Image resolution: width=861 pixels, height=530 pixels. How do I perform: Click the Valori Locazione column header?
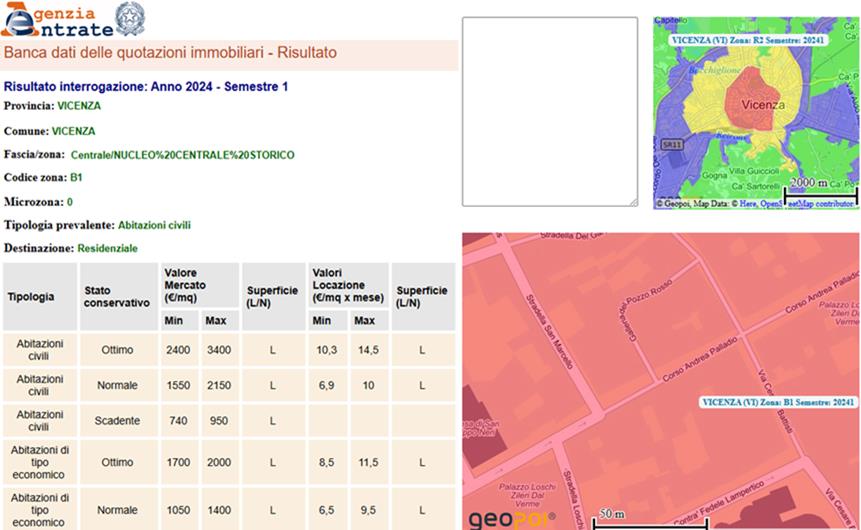coord(346,284)
